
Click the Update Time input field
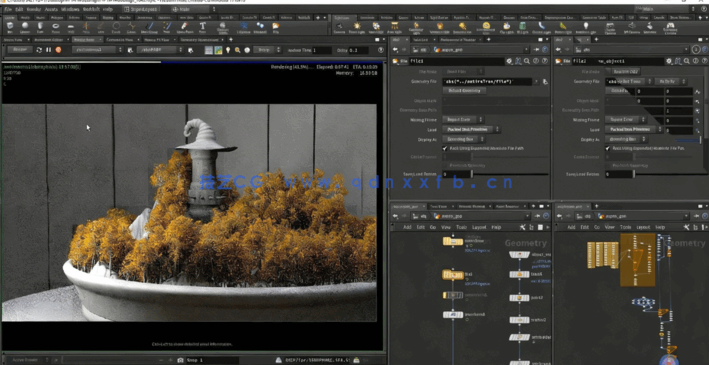coord(321,50)
